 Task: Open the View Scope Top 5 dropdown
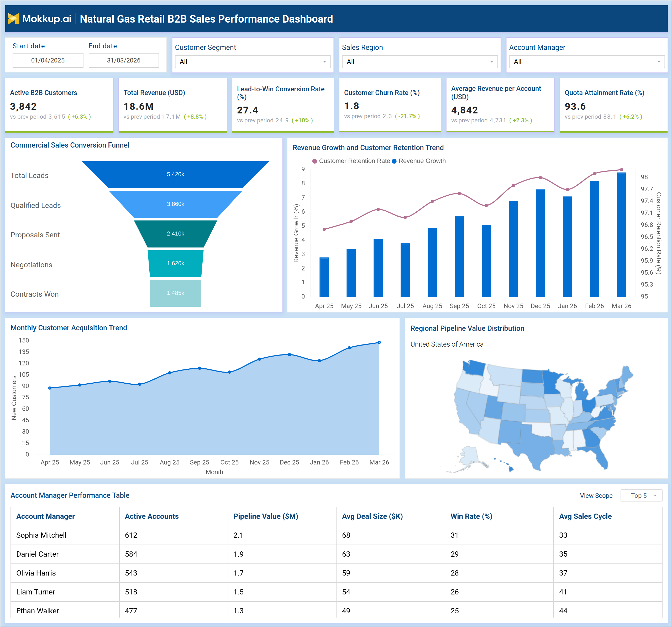pos(641,495)
